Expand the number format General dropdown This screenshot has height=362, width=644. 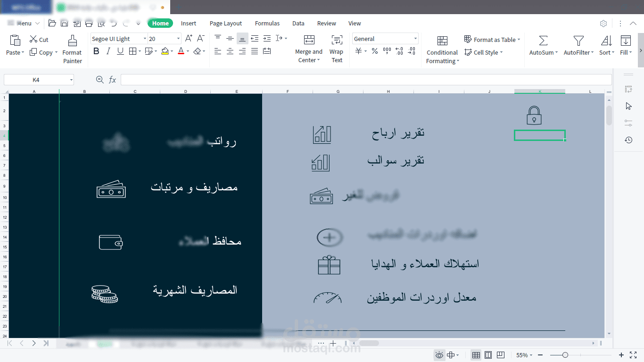point(415,39)
